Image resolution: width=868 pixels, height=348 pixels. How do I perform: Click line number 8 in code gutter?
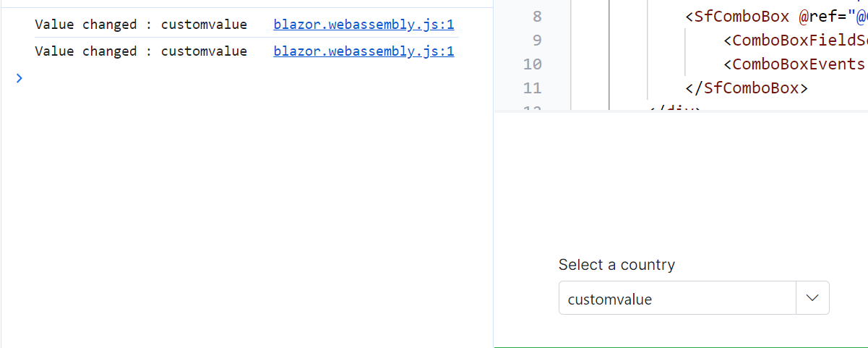click(536, 16)
